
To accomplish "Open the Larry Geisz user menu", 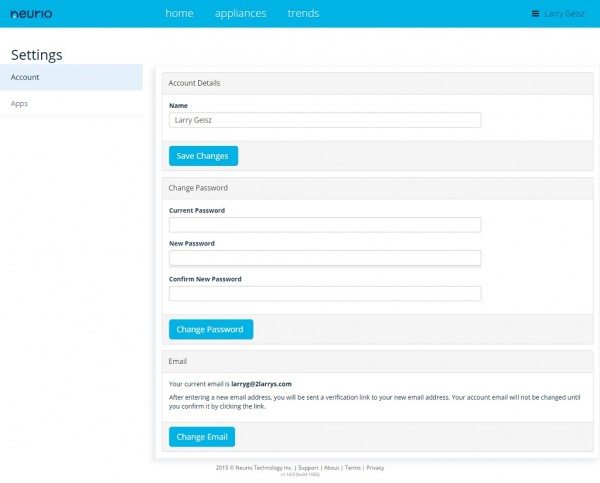I will click(x=564, y=14).
